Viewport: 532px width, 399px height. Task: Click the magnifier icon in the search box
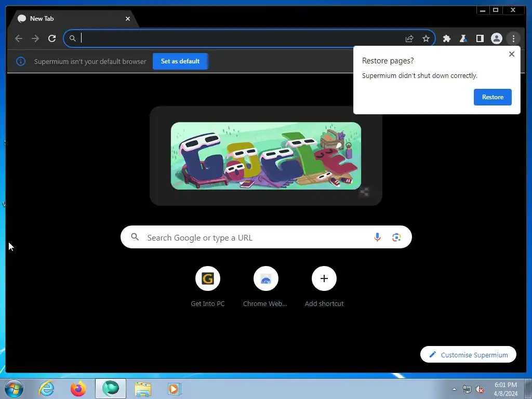click(135, 237)
